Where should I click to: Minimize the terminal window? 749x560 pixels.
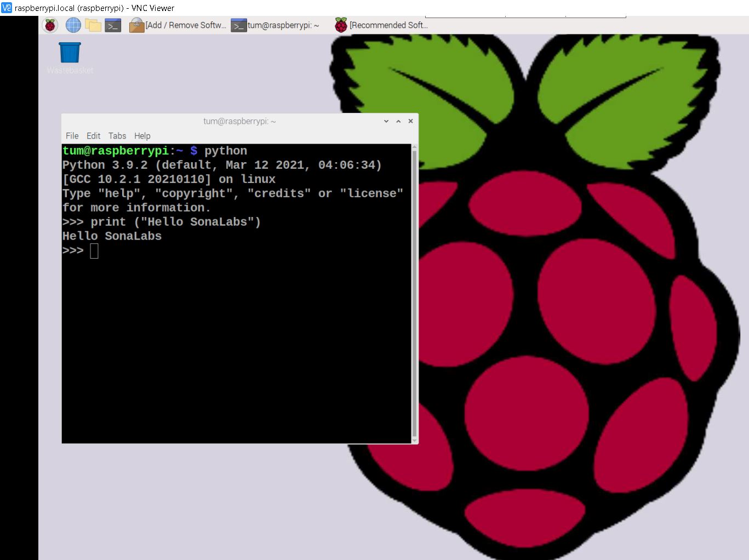386,121
